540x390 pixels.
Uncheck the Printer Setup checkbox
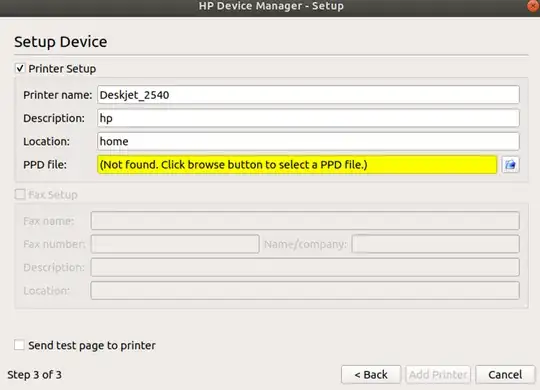point(20,68)
